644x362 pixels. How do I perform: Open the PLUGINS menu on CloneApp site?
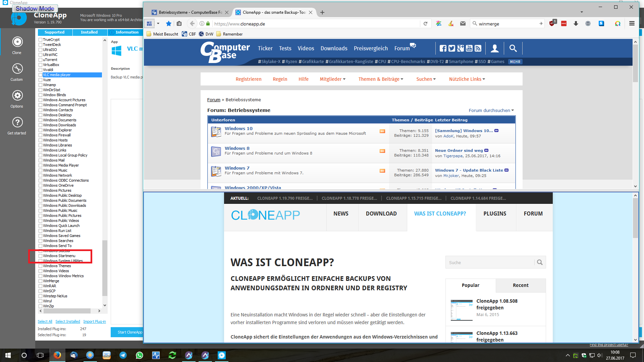pos(495,214)
